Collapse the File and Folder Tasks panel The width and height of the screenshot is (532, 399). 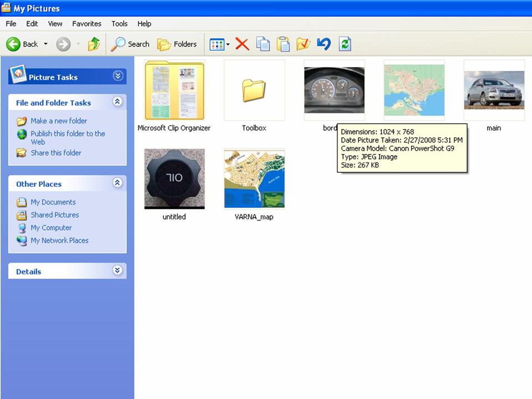pyautogui.click(x=117, y=101)
